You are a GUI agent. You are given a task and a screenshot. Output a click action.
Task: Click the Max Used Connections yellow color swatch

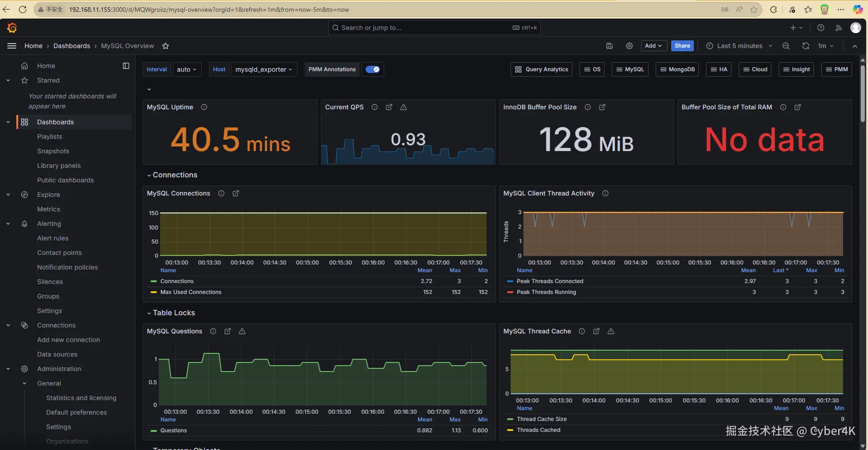pyautogui.click(x=154, y=292)
